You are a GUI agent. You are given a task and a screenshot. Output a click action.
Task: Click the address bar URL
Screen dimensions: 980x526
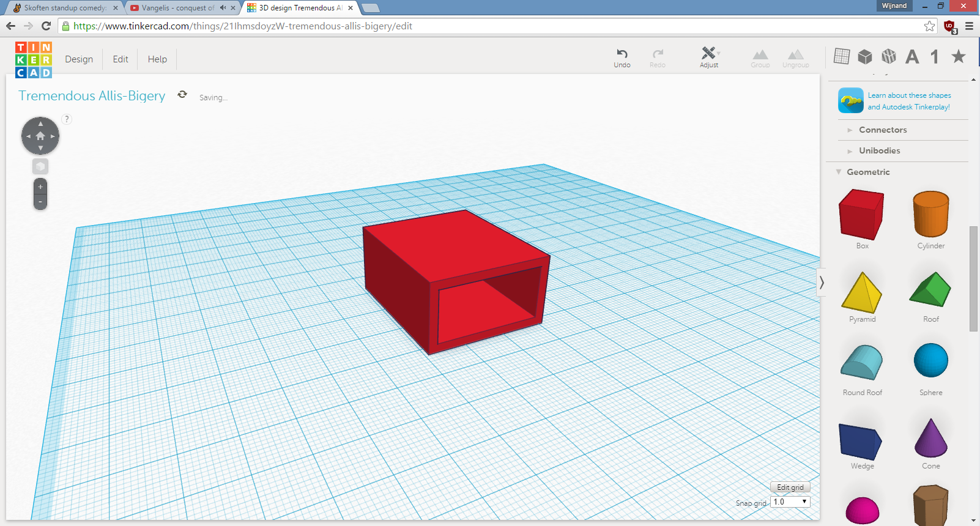(243, 26)
